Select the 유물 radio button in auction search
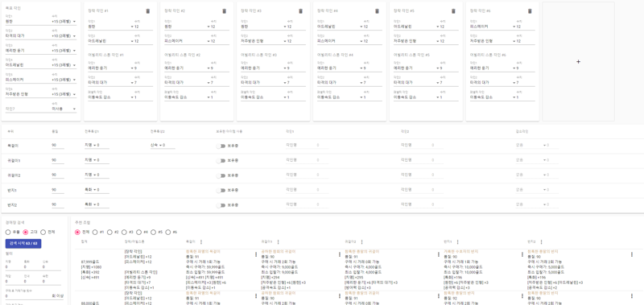Image resolution: width=644 pixels, height=305 pixels. click(x=8, y=233)
